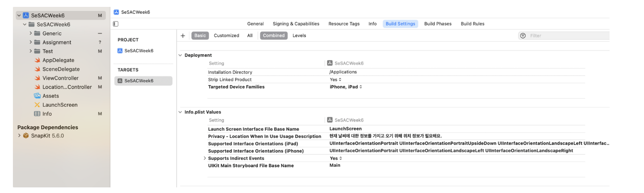Click the Filter search field

click(564, 36)
